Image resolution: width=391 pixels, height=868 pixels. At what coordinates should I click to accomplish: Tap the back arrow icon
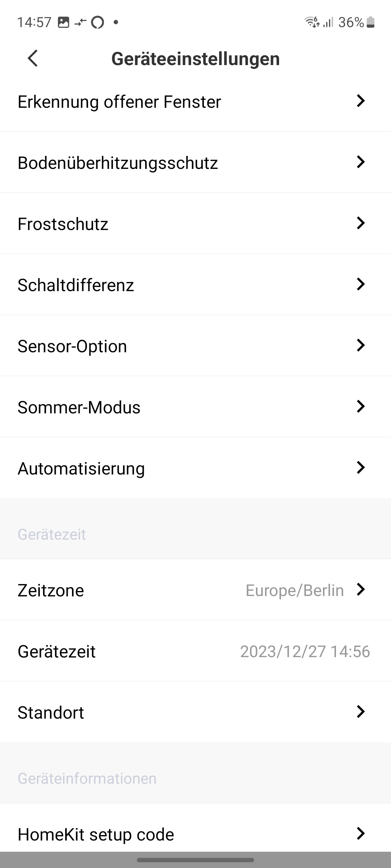[x=33, y=58]
